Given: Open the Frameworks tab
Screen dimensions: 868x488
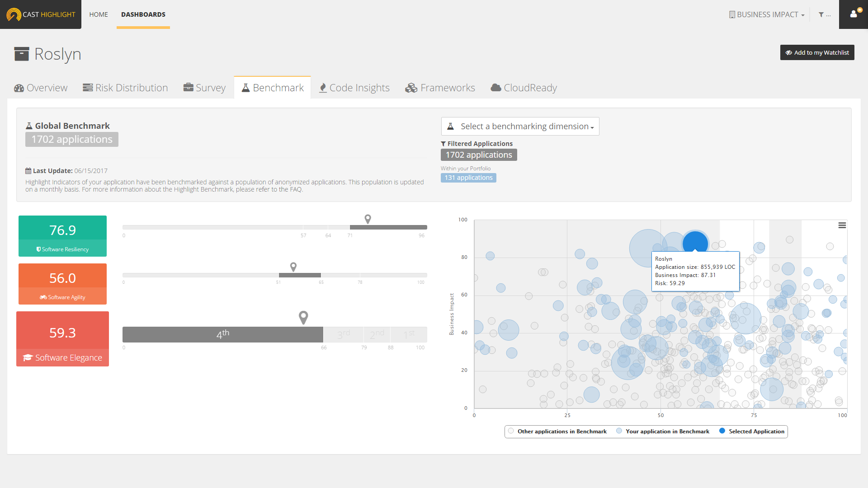Looking at the screenshot, I should [440, 88].
